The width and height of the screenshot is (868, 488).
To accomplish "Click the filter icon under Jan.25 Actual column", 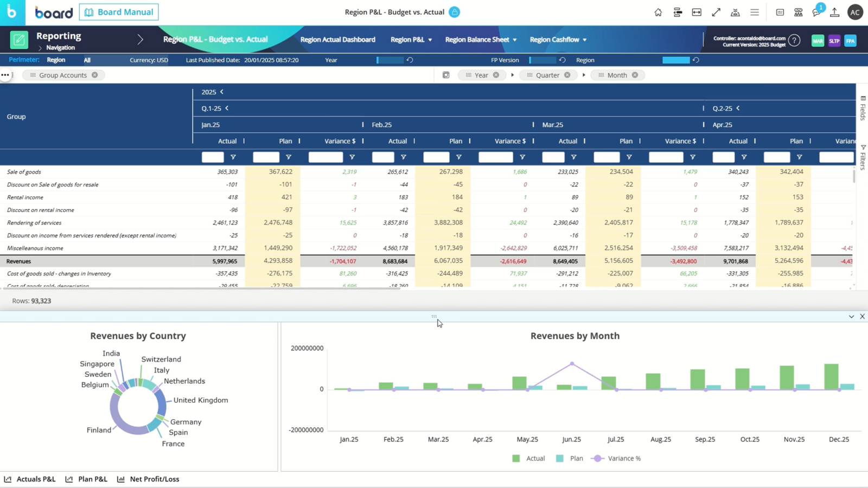I will [233, 157].
